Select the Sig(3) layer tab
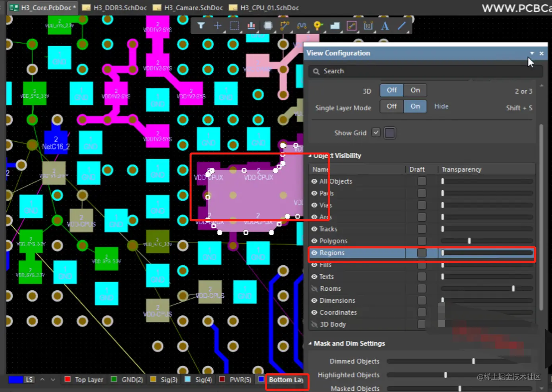 164,380
